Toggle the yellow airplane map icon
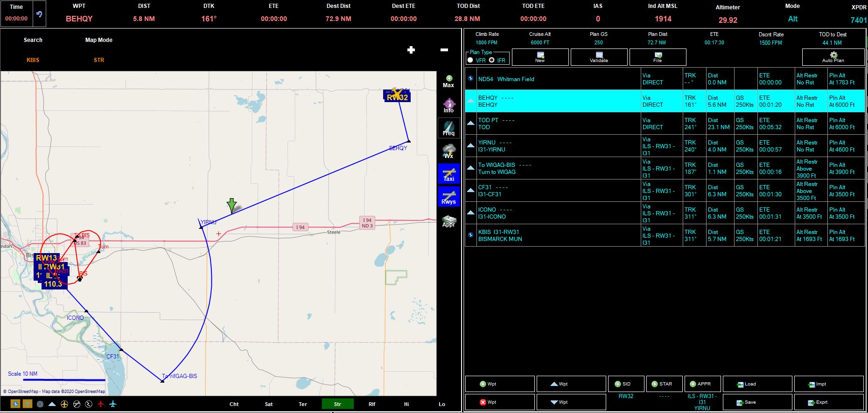The height and width of the screenshot is (413, 868). pos(64,404)
